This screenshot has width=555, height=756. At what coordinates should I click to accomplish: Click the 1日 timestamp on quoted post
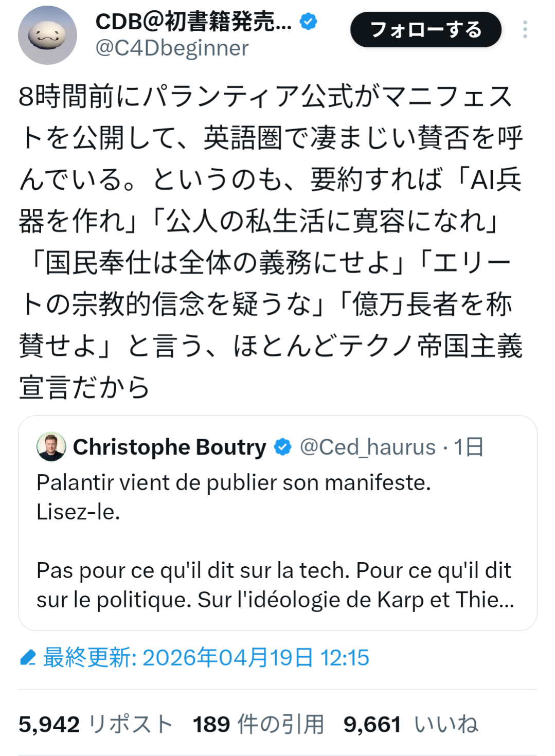(469, 447)
